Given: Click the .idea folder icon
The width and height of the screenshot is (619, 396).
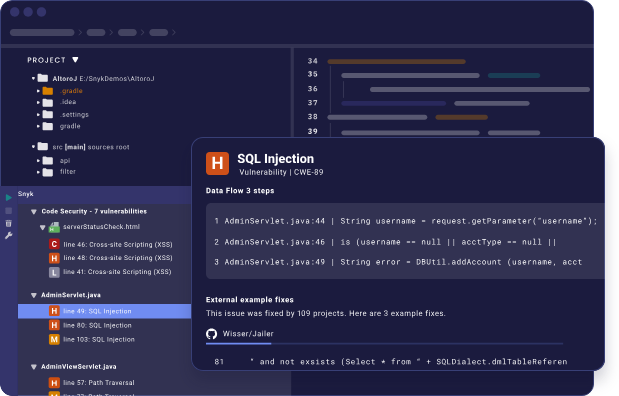Looking at the screenshot, I should (48, 103).
